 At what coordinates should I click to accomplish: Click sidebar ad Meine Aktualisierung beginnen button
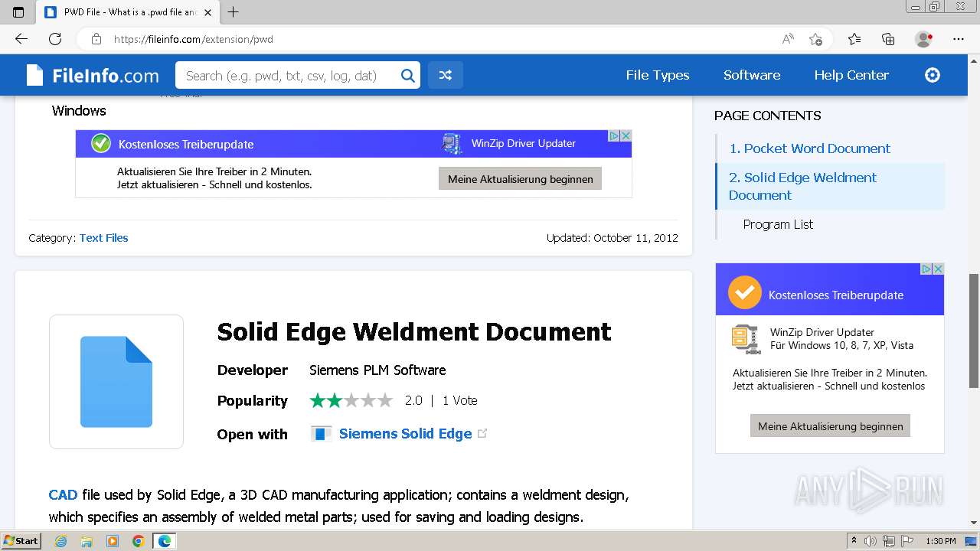click(830, 426)
